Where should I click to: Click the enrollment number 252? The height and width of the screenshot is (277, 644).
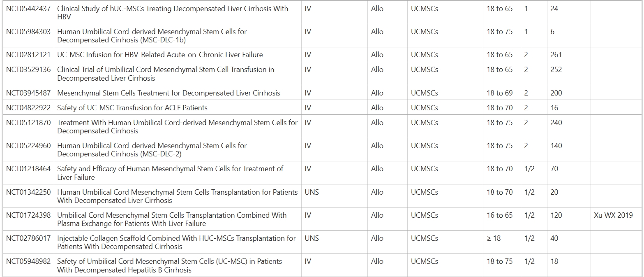point(556,70)
